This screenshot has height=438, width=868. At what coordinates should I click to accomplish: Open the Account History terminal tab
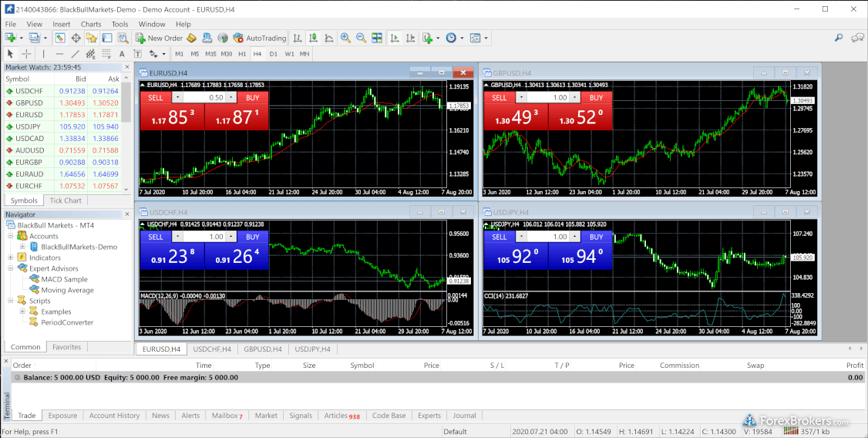coord(115,416)
